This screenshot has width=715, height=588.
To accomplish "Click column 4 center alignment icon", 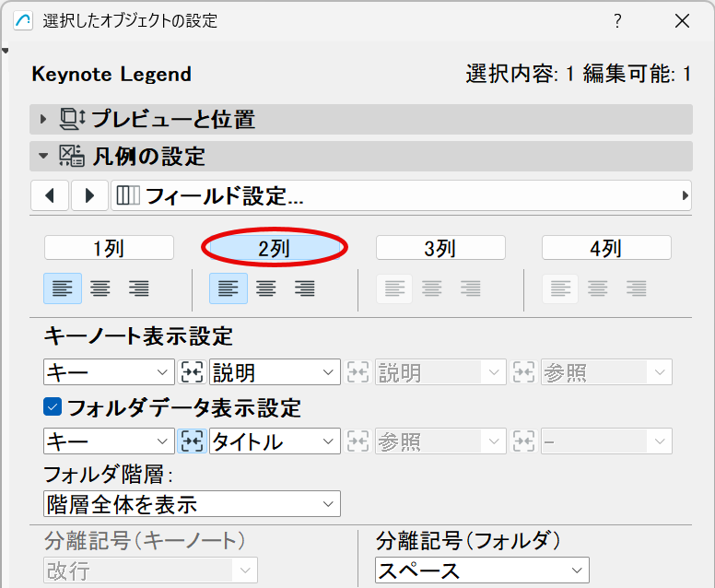I will point(598,288).
